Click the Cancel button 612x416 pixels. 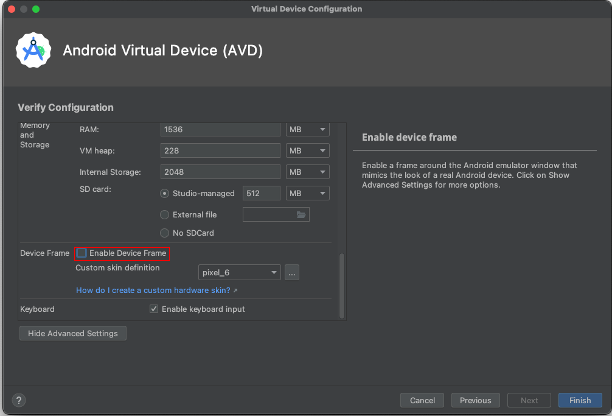point(422,400)
